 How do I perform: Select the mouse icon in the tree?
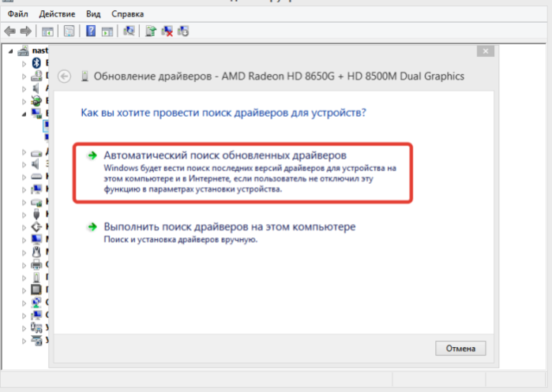(36, 252)
